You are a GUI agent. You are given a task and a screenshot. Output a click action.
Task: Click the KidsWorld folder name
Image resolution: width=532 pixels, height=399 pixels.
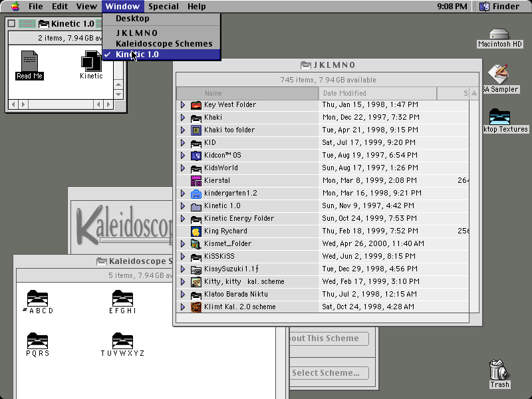[221, 168]
